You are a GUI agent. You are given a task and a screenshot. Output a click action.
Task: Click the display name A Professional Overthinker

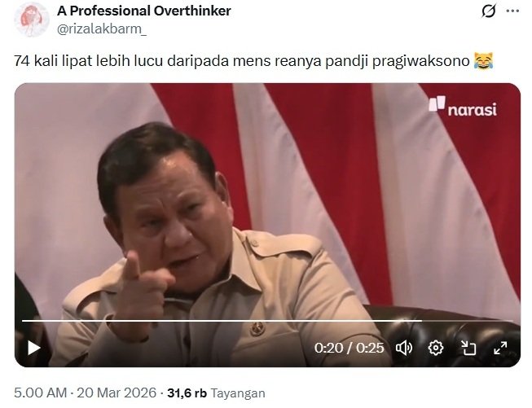pyautogui.click(x=144, y=11)
